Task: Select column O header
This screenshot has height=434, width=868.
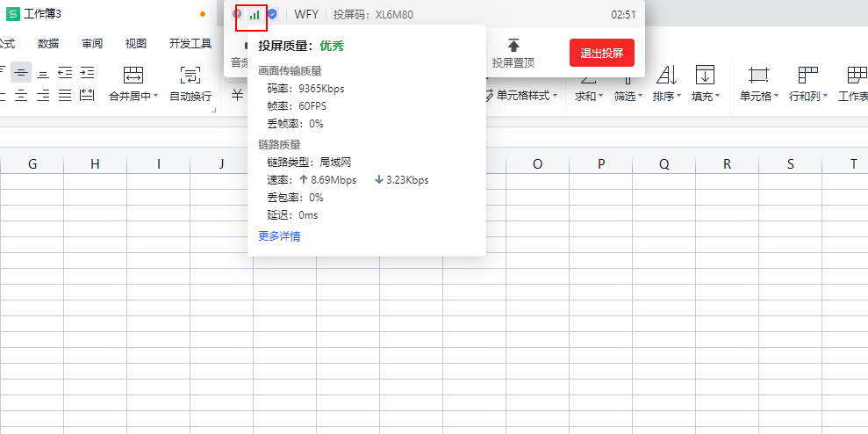Action: [x=537, y=164]
